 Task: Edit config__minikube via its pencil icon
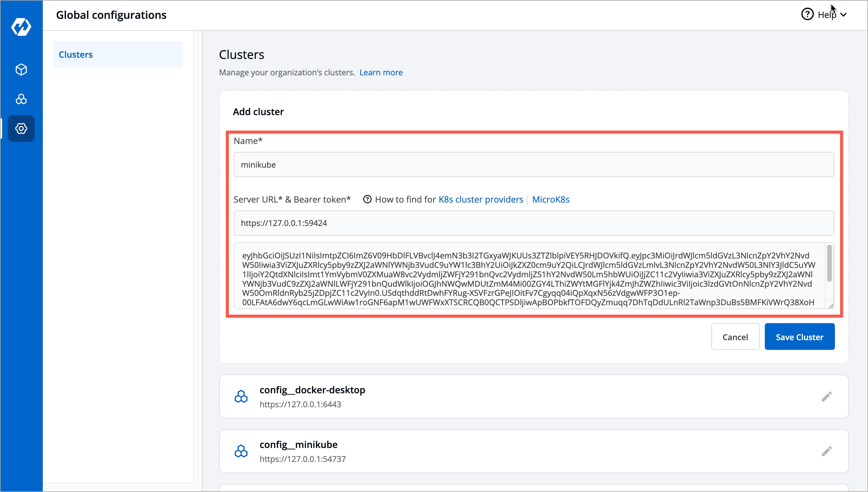826,451
